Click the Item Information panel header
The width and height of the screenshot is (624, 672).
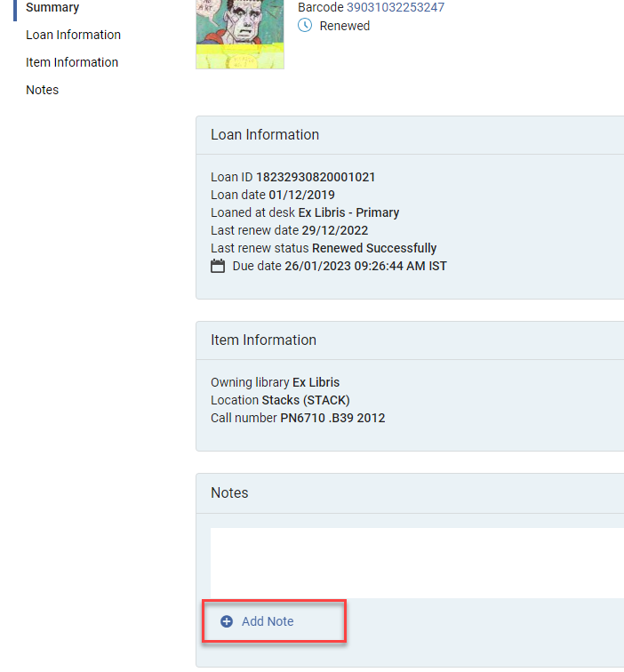pos(263,340)
